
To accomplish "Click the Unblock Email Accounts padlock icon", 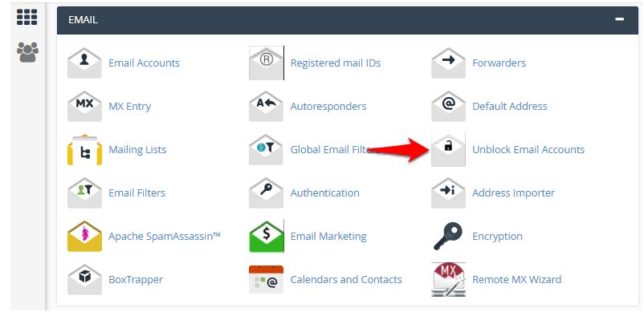I will point(448,150).
